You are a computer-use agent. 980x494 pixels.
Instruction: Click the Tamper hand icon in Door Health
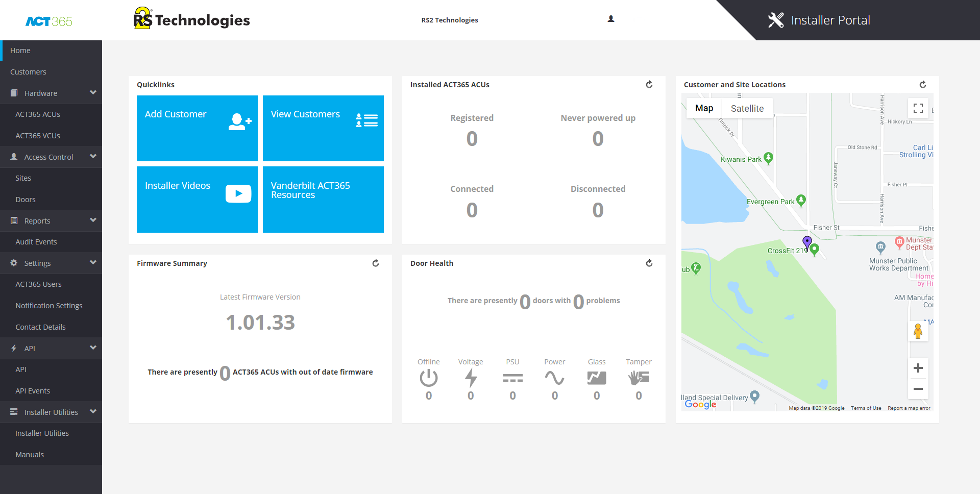639,378
